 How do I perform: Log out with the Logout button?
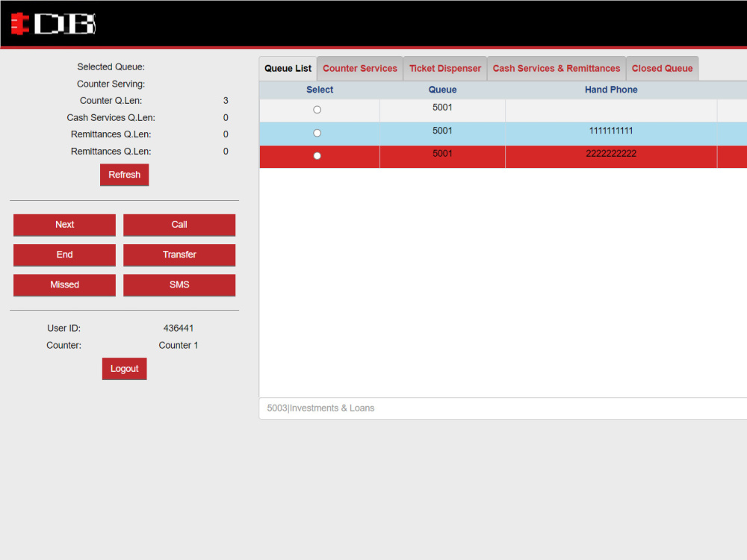coord(124,369)
